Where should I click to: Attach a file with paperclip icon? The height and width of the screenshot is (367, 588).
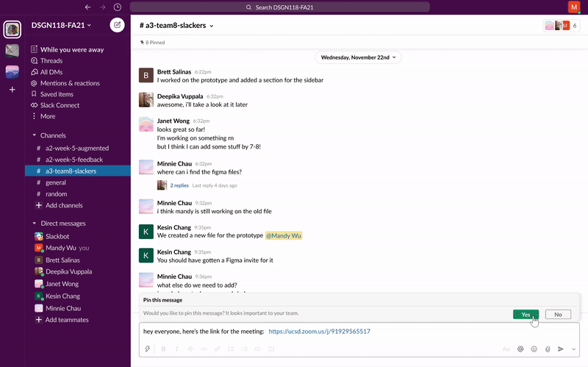coord(548,349)
